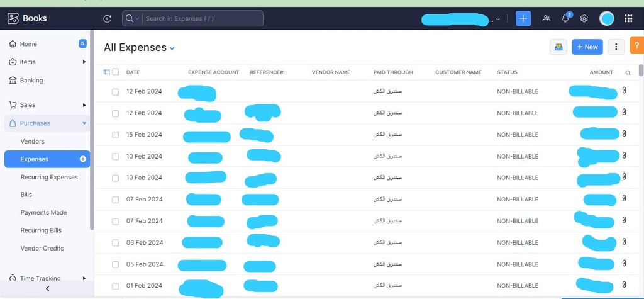Open settings gear icon

point(584,18)
